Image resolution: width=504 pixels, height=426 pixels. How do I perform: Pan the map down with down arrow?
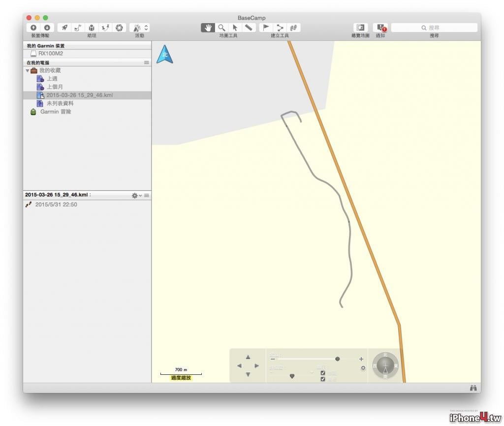(x=248, y=375)
